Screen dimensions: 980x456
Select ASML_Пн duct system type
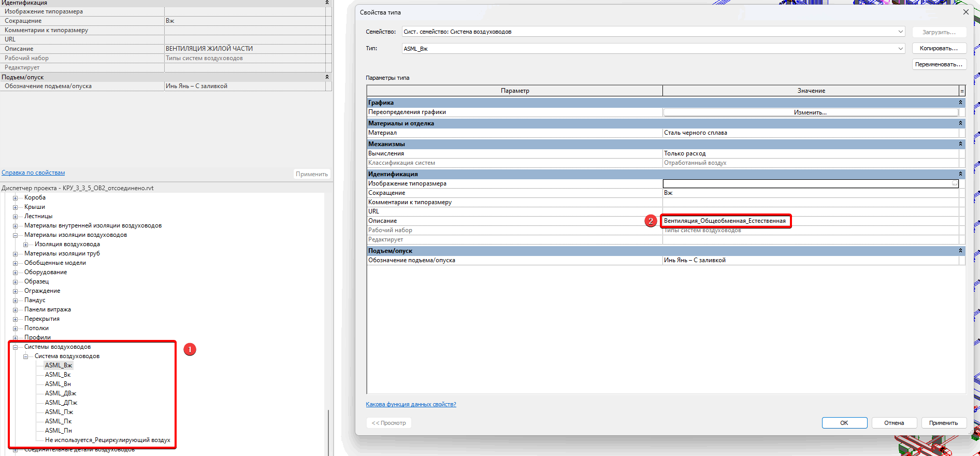pos(58,431)
